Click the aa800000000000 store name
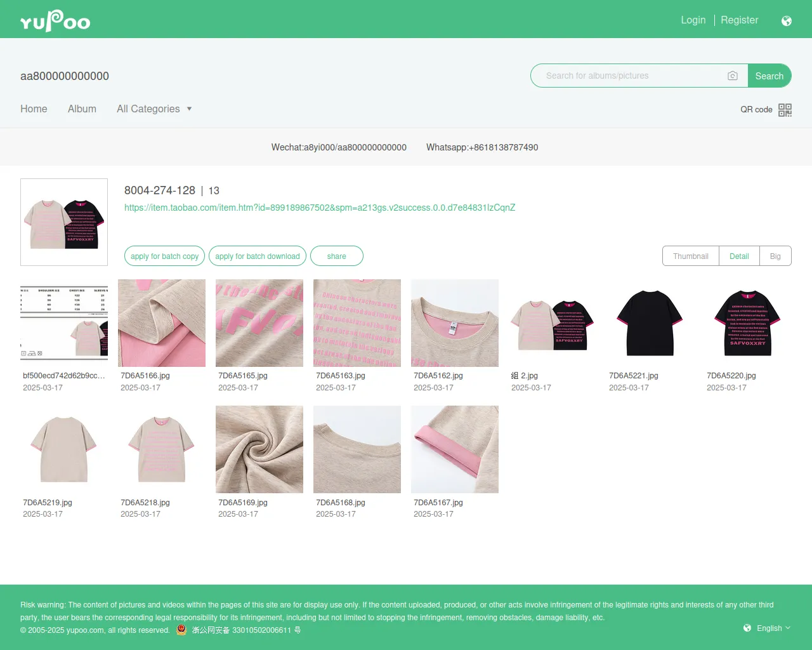This screenshot has width=812, height=650. pyautogui.click(x=65, y=76)
